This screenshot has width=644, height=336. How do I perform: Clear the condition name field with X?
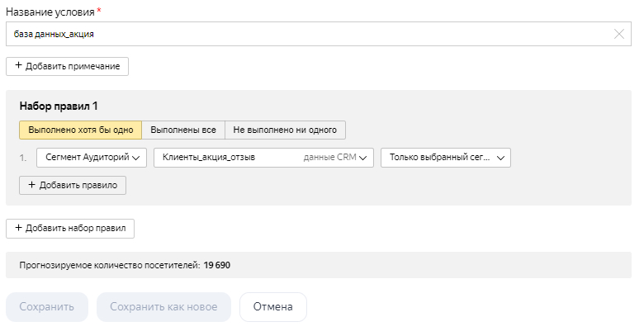pos(619,34)
